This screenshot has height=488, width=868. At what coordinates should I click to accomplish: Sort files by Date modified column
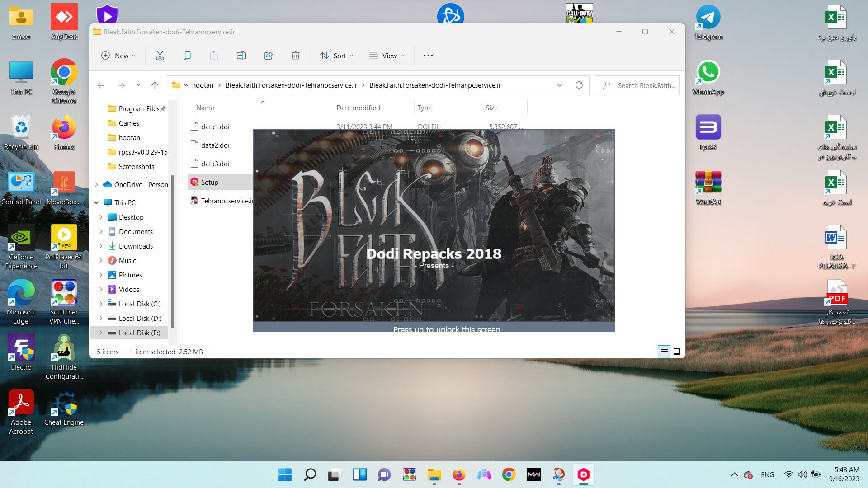[x=358, y=108]
